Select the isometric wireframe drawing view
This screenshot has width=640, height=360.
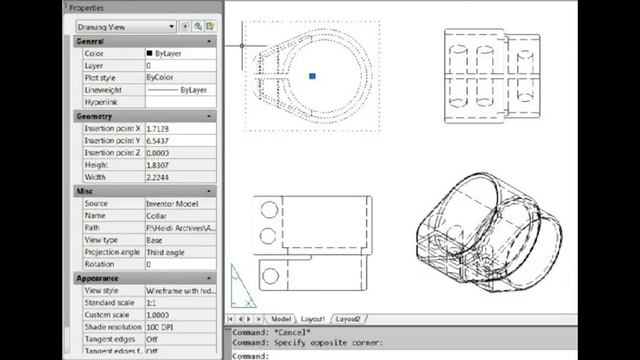[x=489, y=233]
